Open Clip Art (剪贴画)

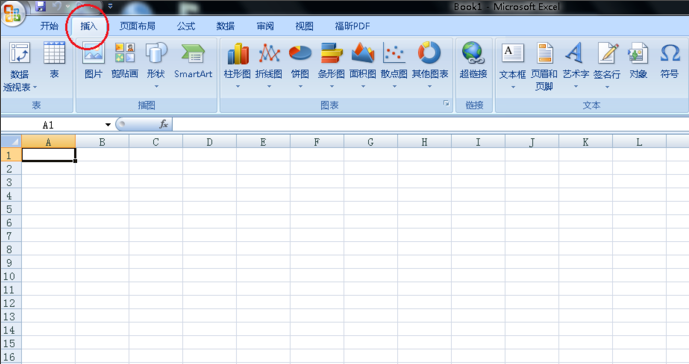tap(125, 60)
